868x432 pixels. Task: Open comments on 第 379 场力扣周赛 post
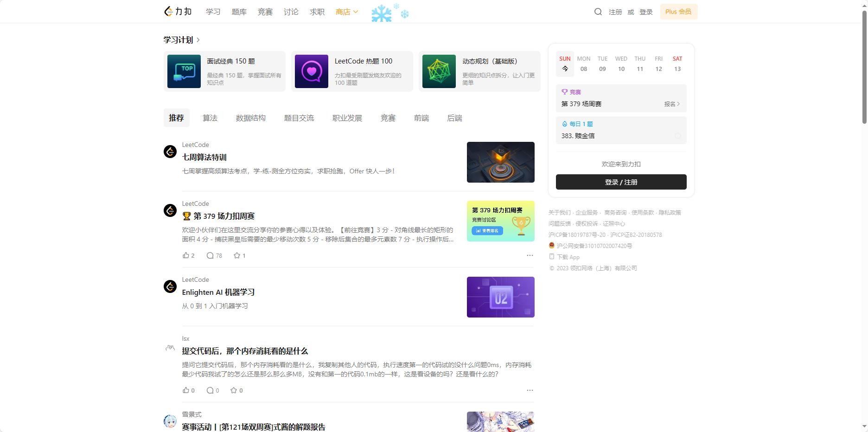(211, 255)
